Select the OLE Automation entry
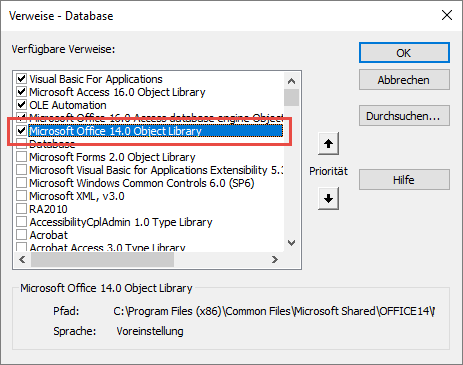463x365 pixels. tap(68, 105)
